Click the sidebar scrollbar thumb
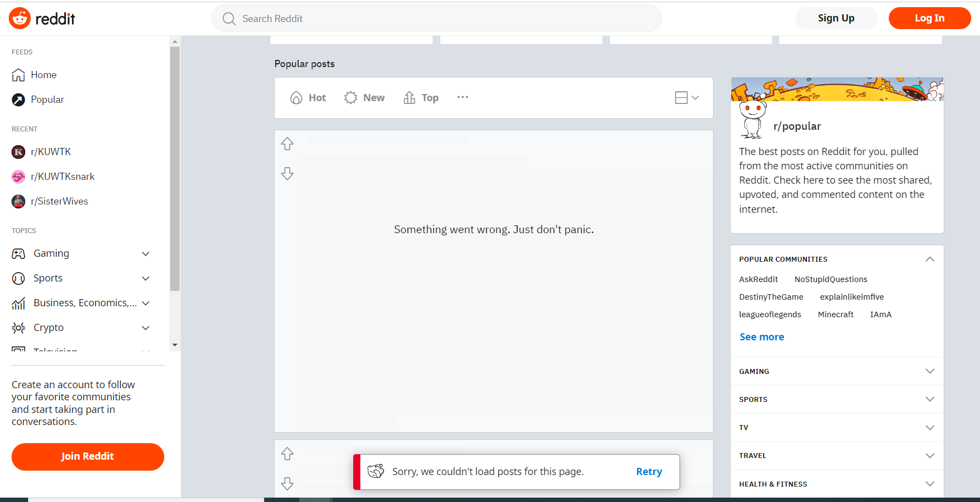 (x=175, y=168)
